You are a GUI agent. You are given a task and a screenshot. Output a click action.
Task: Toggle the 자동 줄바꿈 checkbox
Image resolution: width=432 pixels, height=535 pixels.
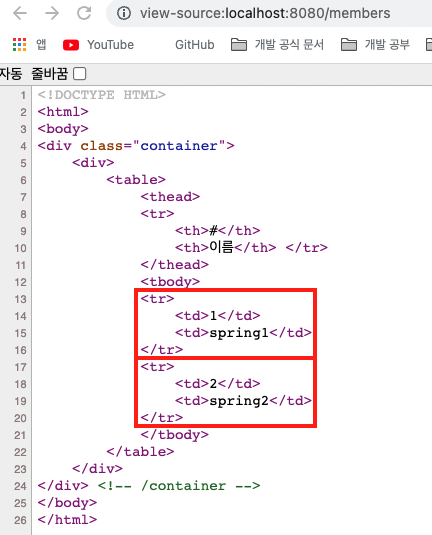coord(80,74)
